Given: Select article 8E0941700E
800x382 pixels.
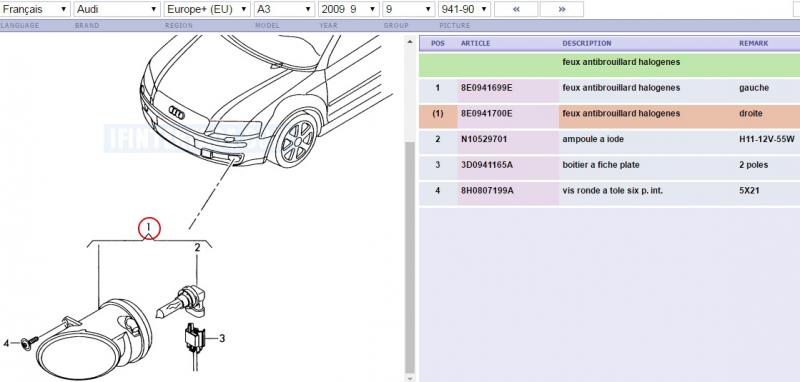Looking at the screenshot, I should (487, 113).
